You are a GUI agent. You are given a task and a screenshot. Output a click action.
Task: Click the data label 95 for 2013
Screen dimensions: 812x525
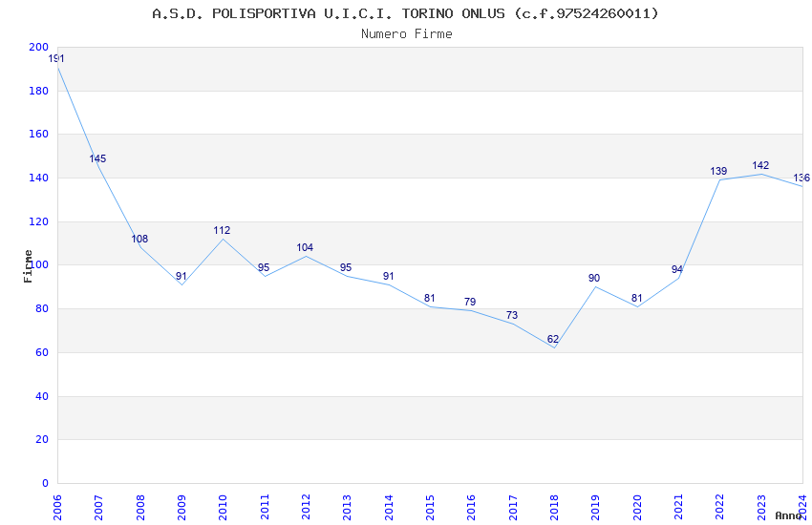coord(346,267)
